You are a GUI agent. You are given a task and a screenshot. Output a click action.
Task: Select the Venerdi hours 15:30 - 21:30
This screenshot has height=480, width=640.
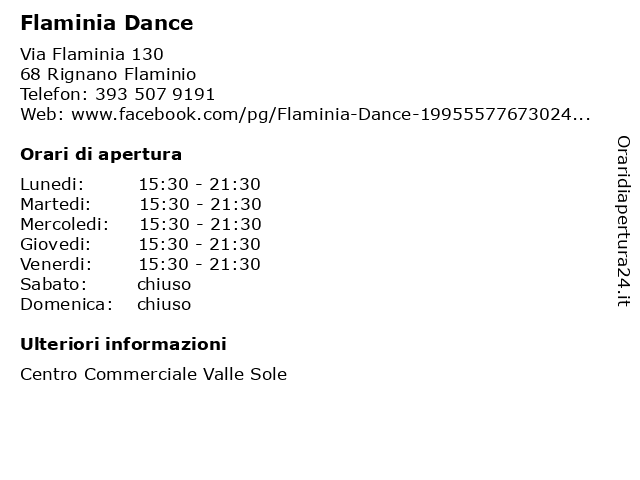click(x=200, y=264)
